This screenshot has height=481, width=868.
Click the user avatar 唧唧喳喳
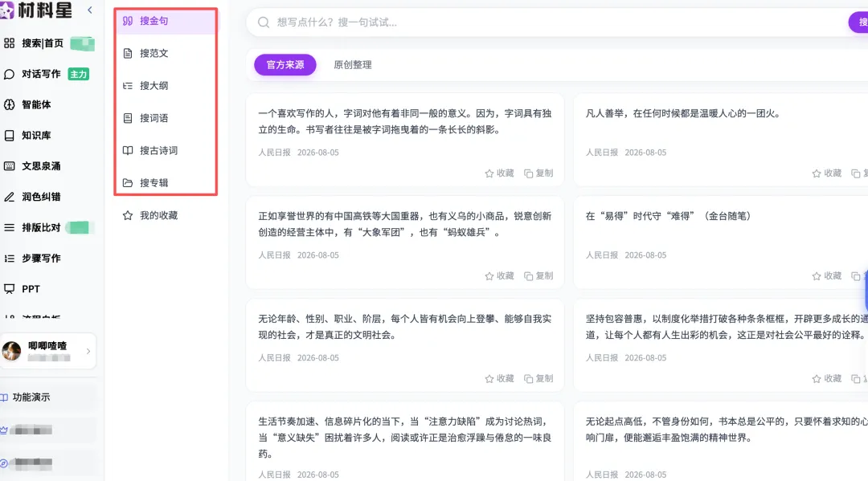(11, 351)
